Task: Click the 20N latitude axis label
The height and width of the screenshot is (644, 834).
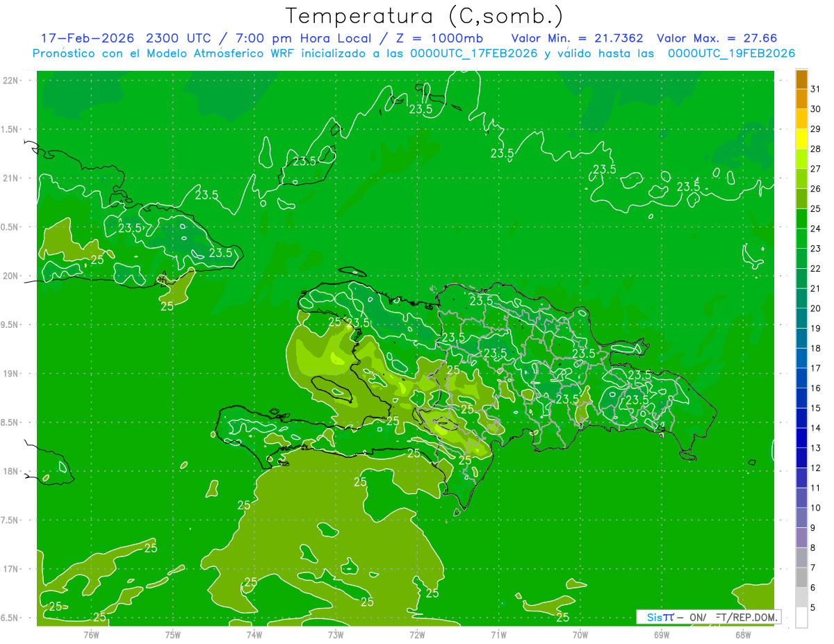Action: [x=11, y=276]
